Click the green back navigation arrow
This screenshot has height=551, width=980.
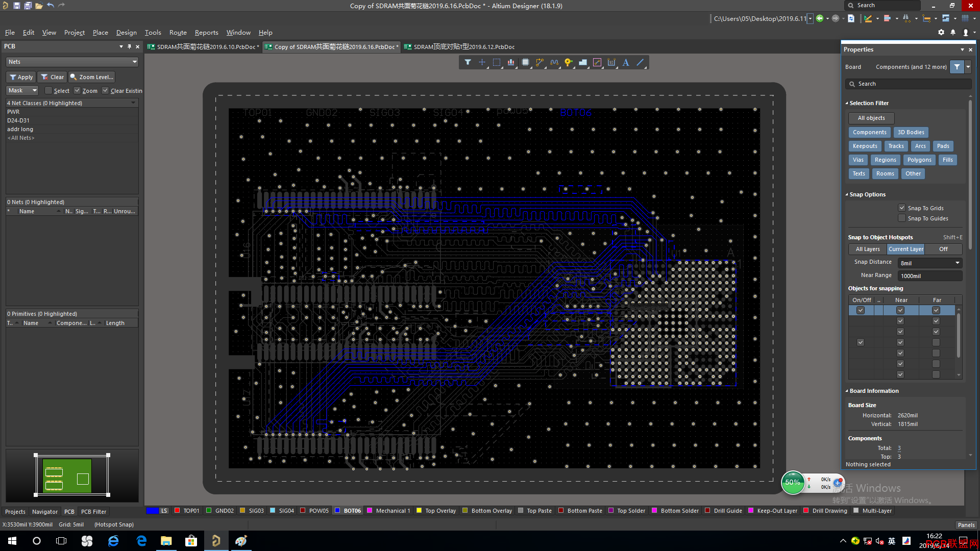819,18
